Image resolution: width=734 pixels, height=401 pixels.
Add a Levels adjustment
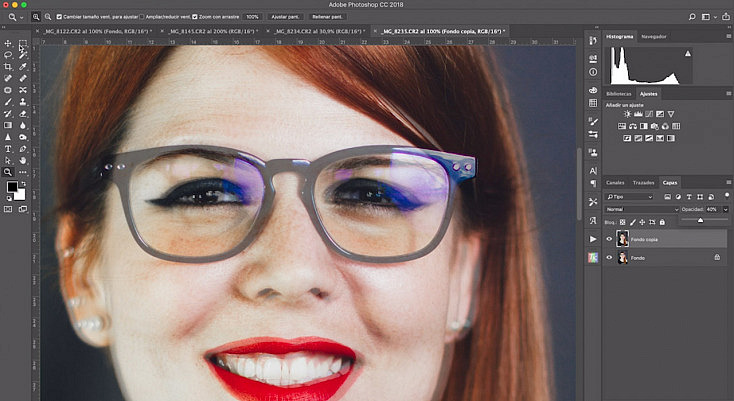638,114
